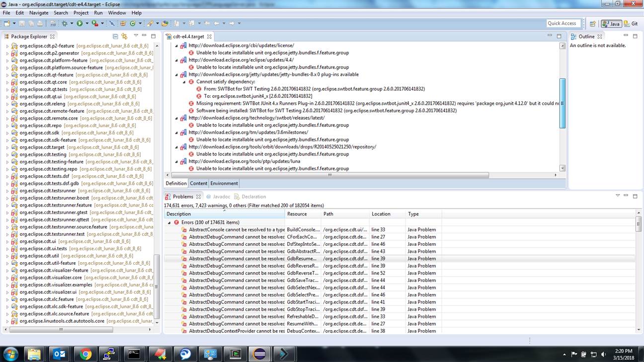Toggle Link with Editor in Package Explorer
This screenshot has height=362, width=644.
124,36
